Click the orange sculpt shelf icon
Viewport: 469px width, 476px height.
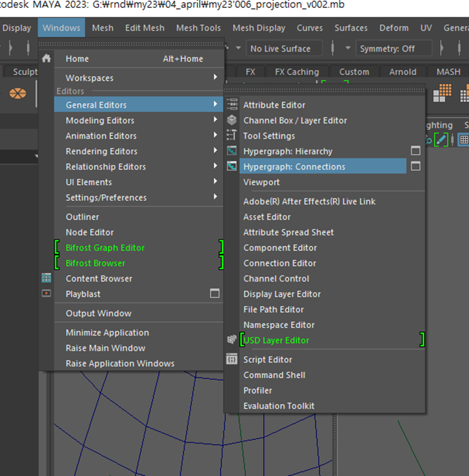pyautogui.click(x=18, y=93)
